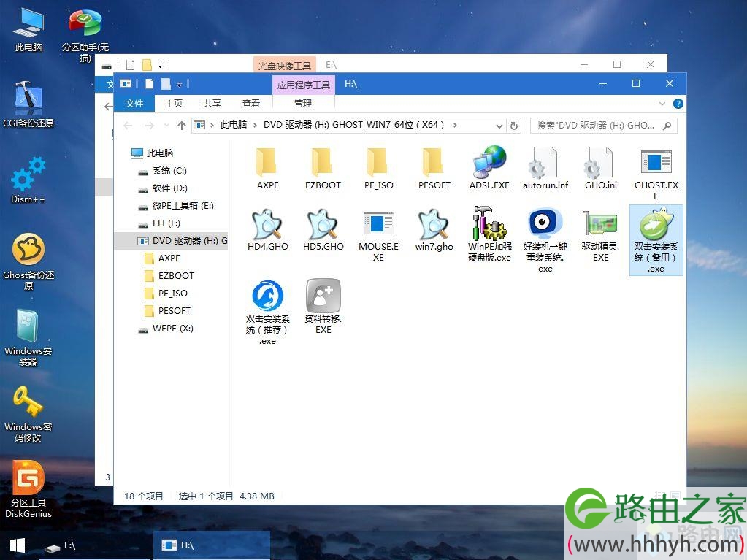747x560 pixels.
Task: Click properties icon in quick access toolbar
Action: tap(149, 84)
